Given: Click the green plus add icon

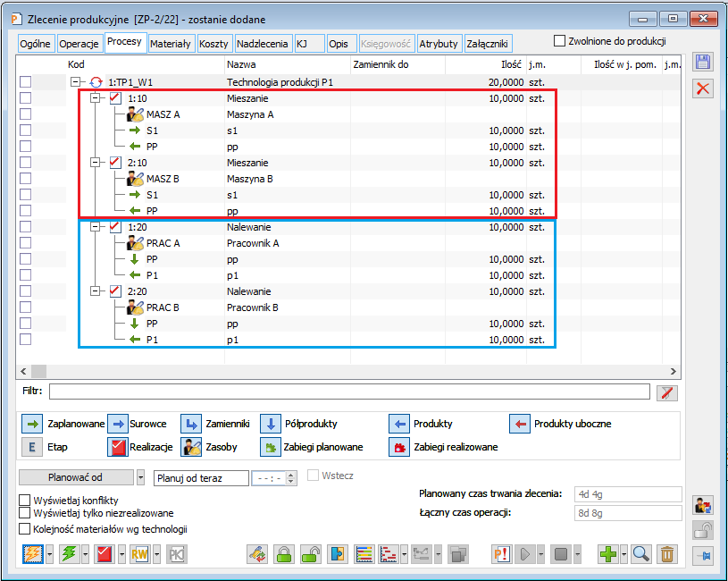Looking at the screenshot, I should tap(608, 554).
